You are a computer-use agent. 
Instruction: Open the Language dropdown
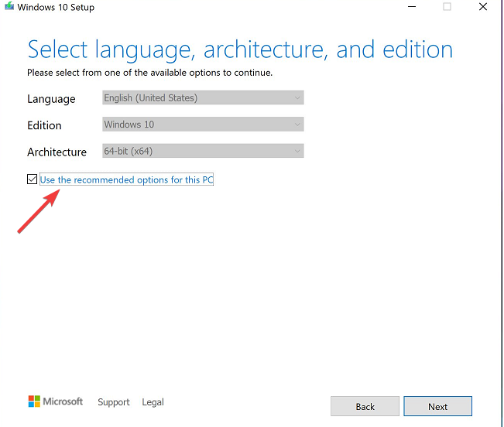tap(203, 97)
